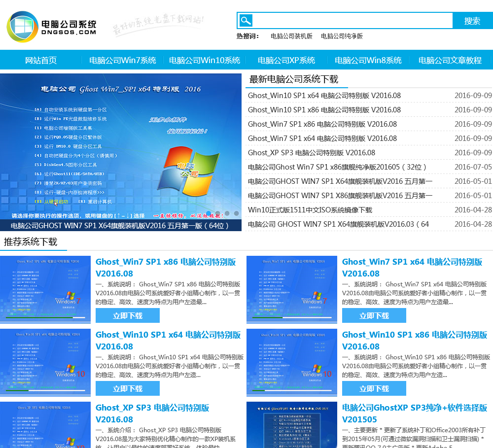This screenshot has height=448, width=493.
Task: Select hot keyword 电脑公司纯净版
Action: (342, 36)
